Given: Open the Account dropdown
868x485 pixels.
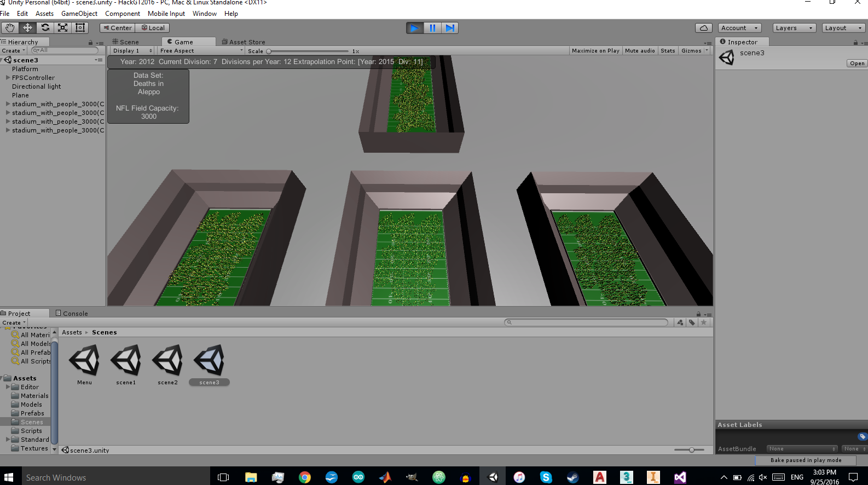Looking at the screenshot, I should tap(739, 28).
